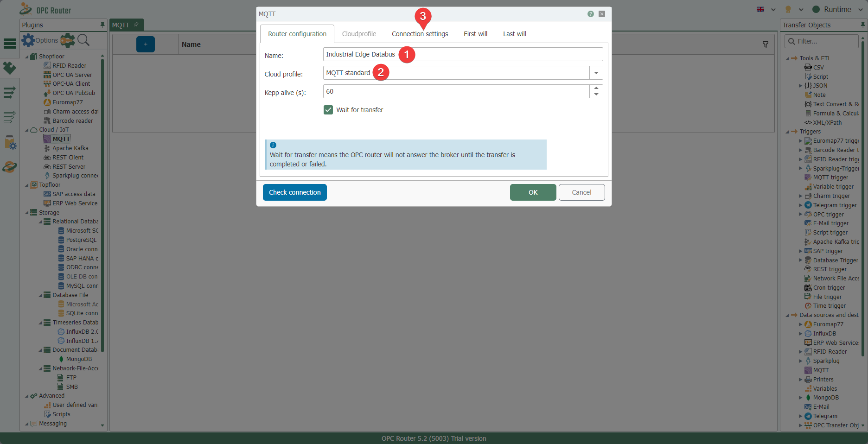Open the hamburger menu in left sidebar
The image size is (868, 444).
tap(10, 44)
